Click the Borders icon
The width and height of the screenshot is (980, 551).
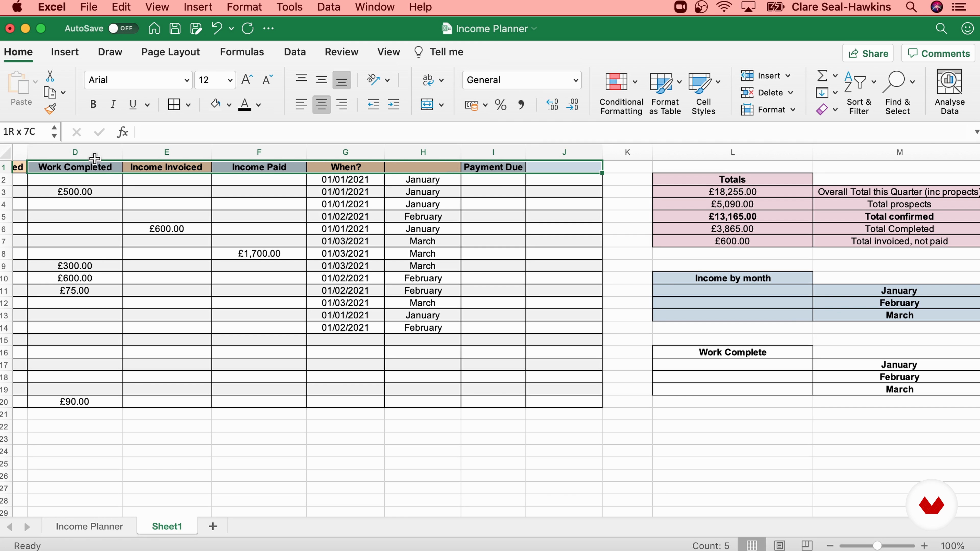174,104
